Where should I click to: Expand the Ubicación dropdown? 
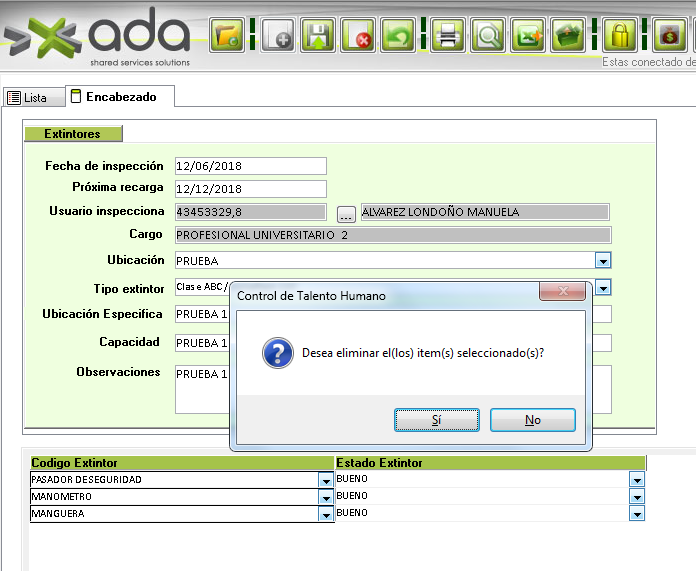pyautogui.click(x=603, y=260)
